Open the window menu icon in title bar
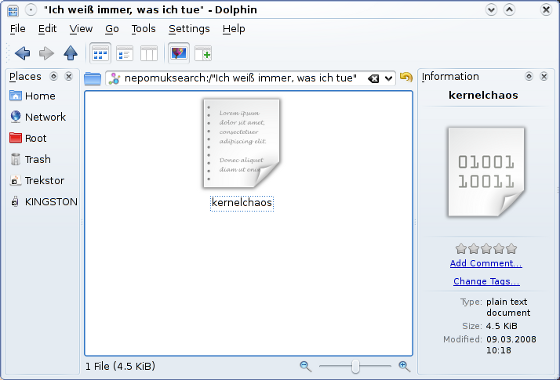This screenshot has height=380, width=560. (13, 10)
